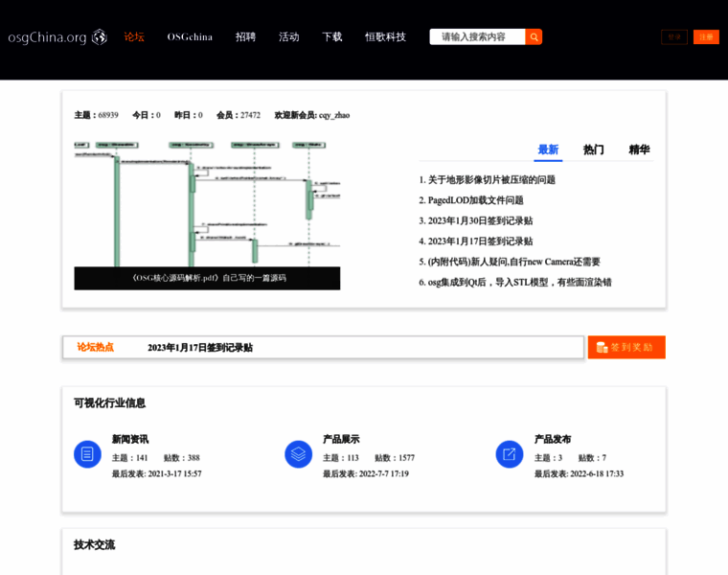
Task: Open the OSGchina navigation item
Action: (190, 36)
